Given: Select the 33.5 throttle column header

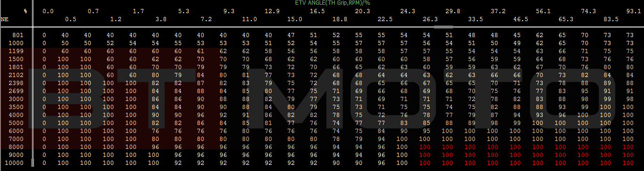Looking at the screenshot, I should (475, 19).
